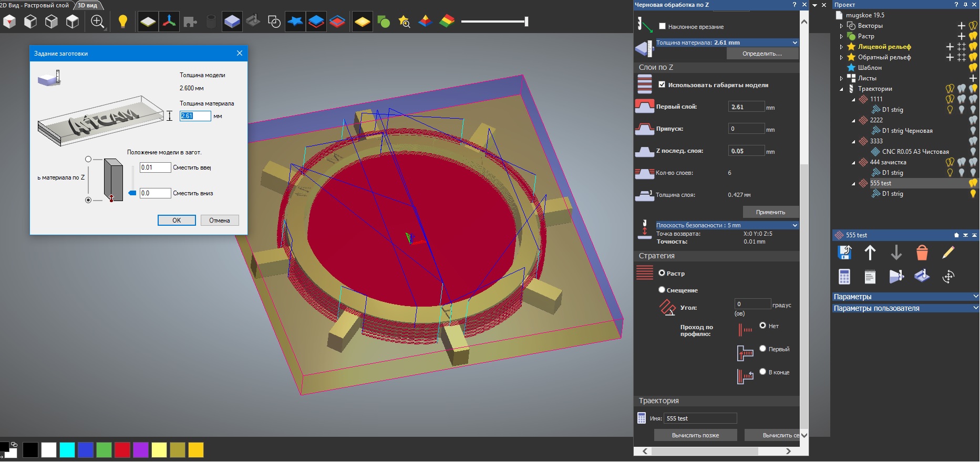
Task: Click the white slider track in the 3D toolbar
Action: tap(494, 22)
